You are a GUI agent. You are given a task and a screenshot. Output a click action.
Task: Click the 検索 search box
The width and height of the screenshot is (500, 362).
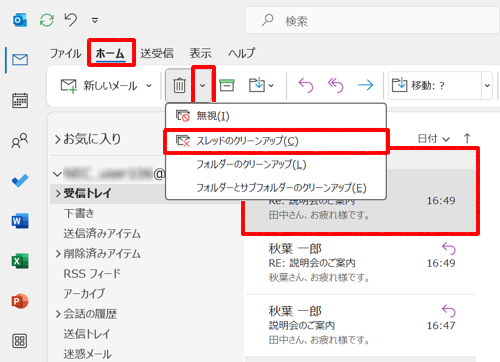372,21
